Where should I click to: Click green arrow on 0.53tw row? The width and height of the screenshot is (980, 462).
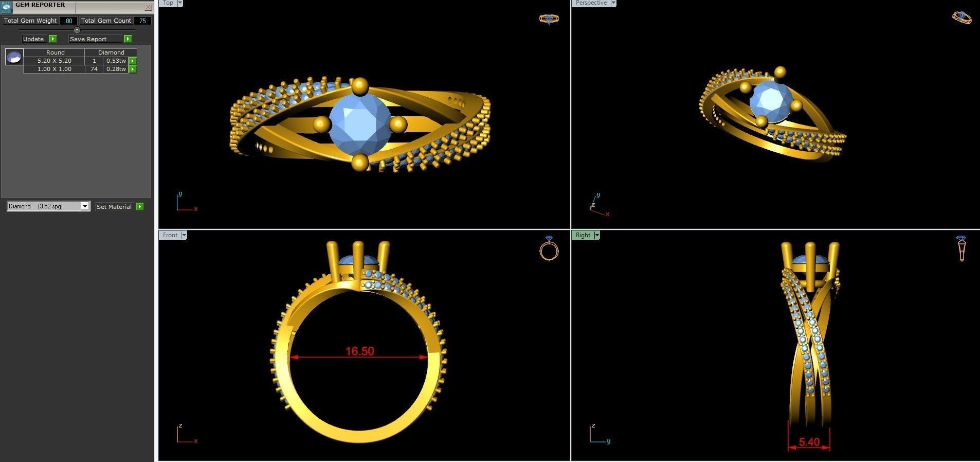(x=133, y=61)
